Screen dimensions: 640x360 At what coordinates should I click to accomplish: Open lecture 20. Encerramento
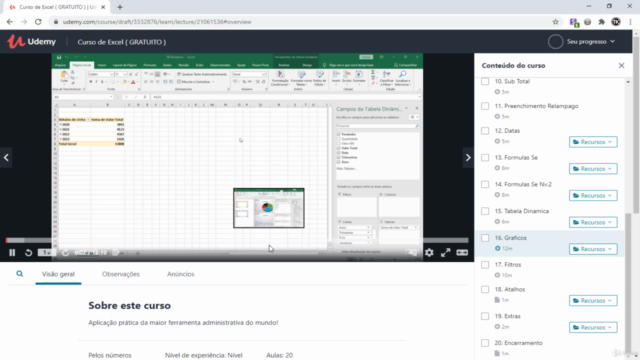click(518, 343)
